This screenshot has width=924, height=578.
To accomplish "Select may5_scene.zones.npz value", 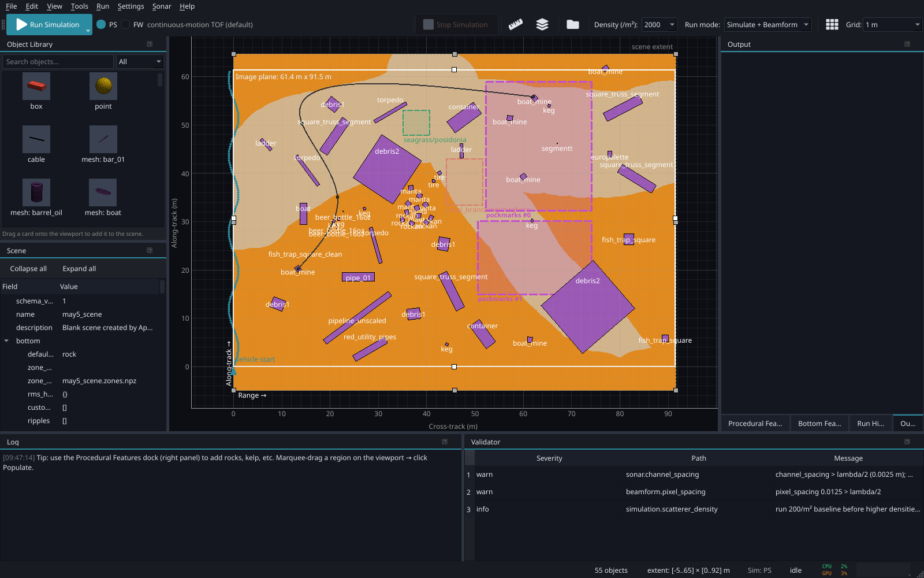I will pos(99,381).
